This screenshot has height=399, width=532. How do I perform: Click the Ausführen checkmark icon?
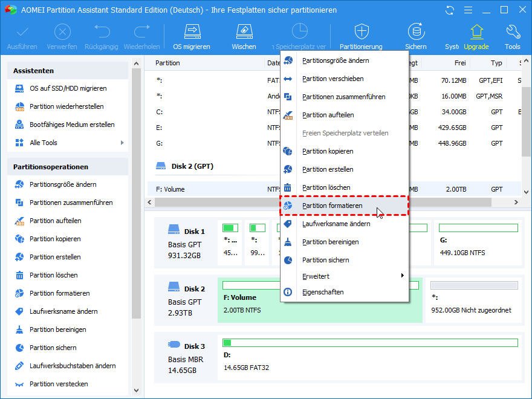pyautogui.click(x=22, y=32)
